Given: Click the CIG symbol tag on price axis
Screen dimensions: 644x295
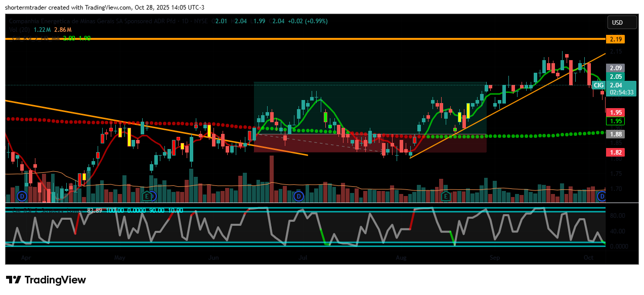Looking at the screenshot, I should [x=599, y=85].
